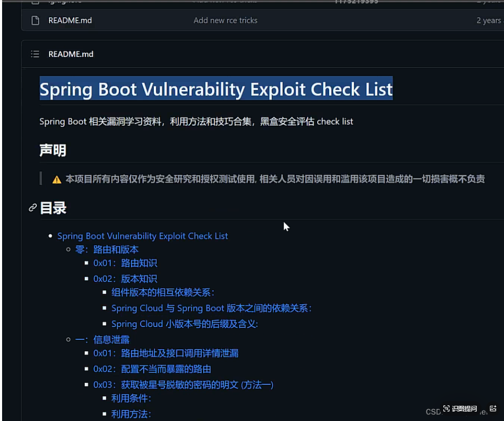Click the anchor link icon beside 目录
The image size is (504, 421).
tap(32, 208)
